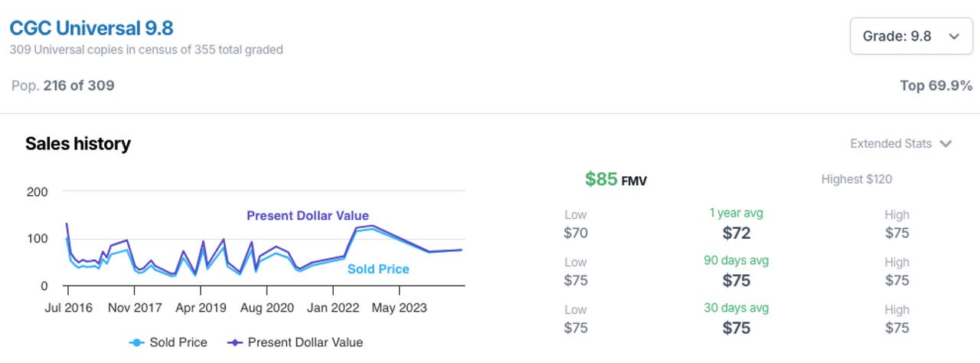
Task: Click the Jul 2016 axis label
Action: coord(68,308)
